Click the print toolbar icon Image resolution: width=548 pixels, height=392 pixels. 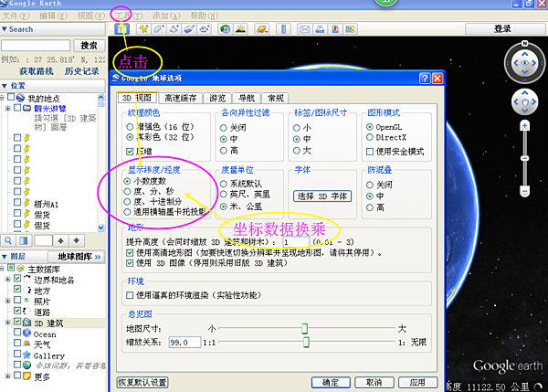click(x=320, y=29)
